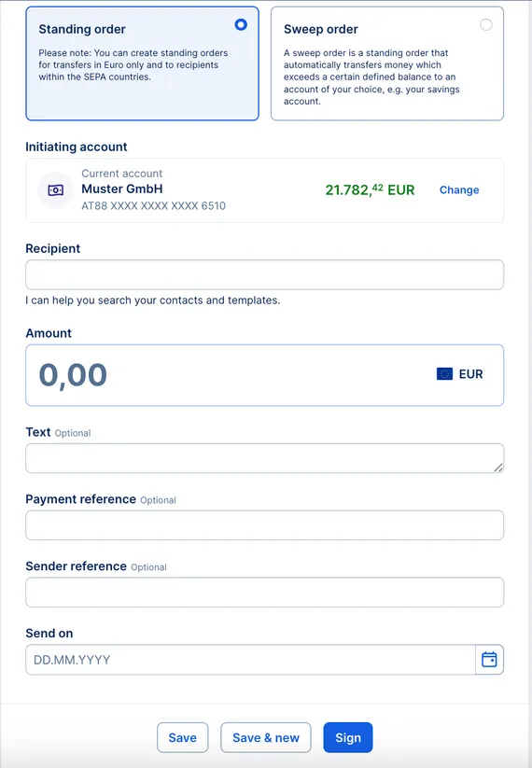532x768 pixels.
Task: Click the Amount 0,00 field
Action: 264,375
